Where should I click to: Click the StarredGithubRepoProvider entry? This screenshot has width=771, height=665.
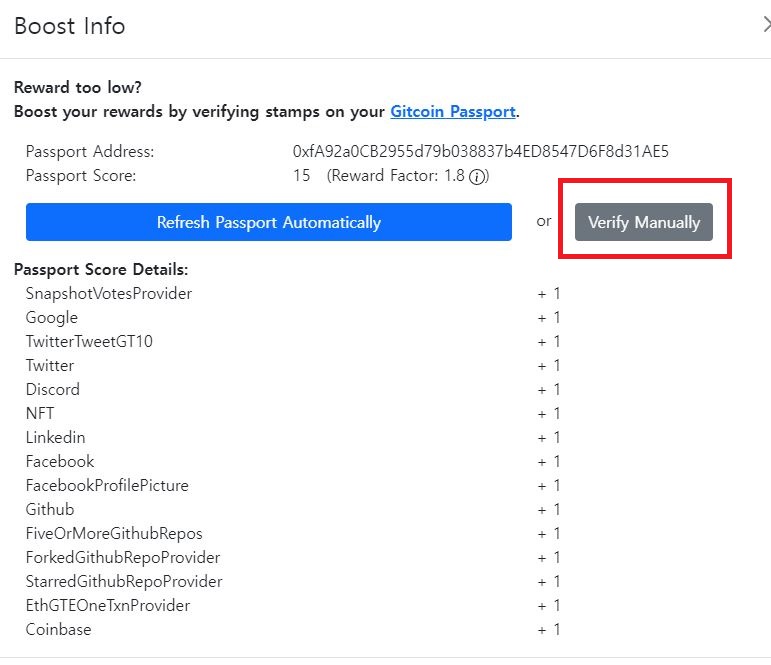(124, 581)
